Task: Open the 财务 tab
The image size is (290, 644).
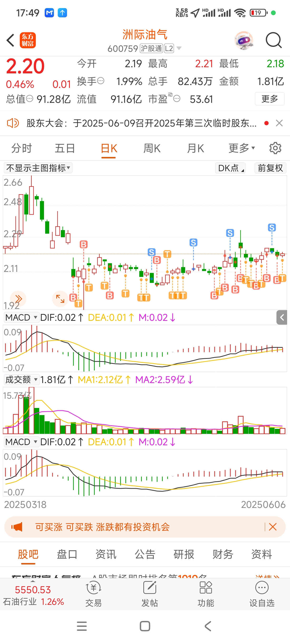Action: 223,554
